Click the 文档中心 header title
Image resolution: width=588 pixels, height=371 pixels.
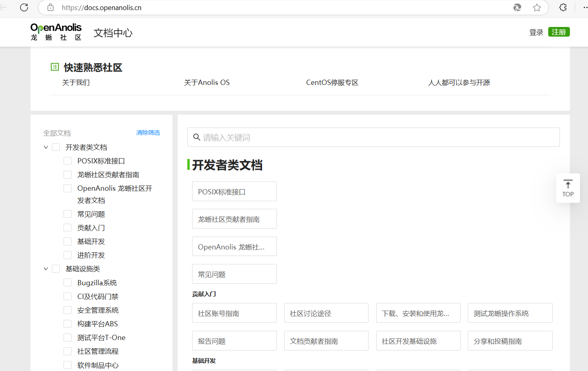(113, 33)
